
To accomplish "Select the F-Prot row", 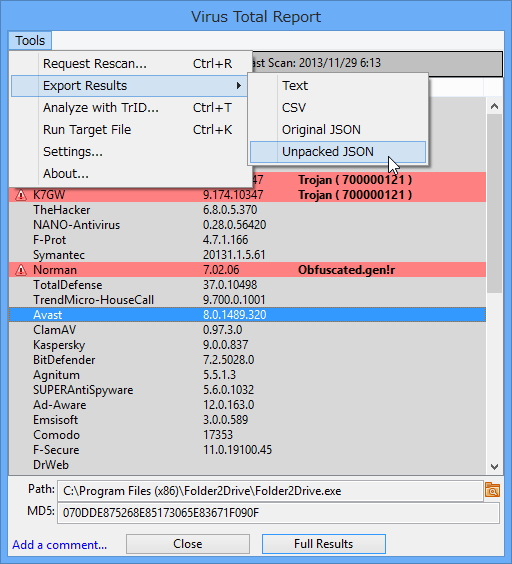I will tap(247, 240).
